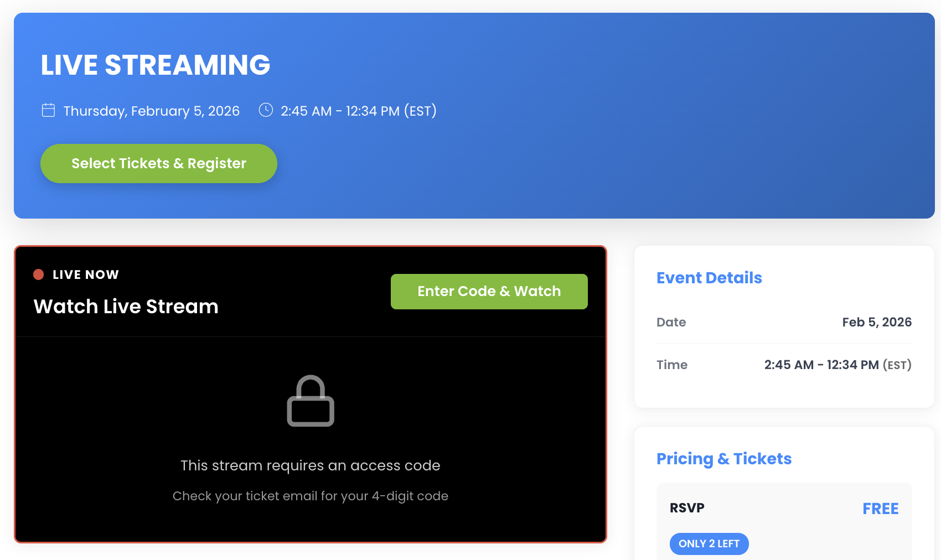Click the Feb 5, 2026 value in Event Details
The width and height of the screenshot is (941, 560).
877,323
